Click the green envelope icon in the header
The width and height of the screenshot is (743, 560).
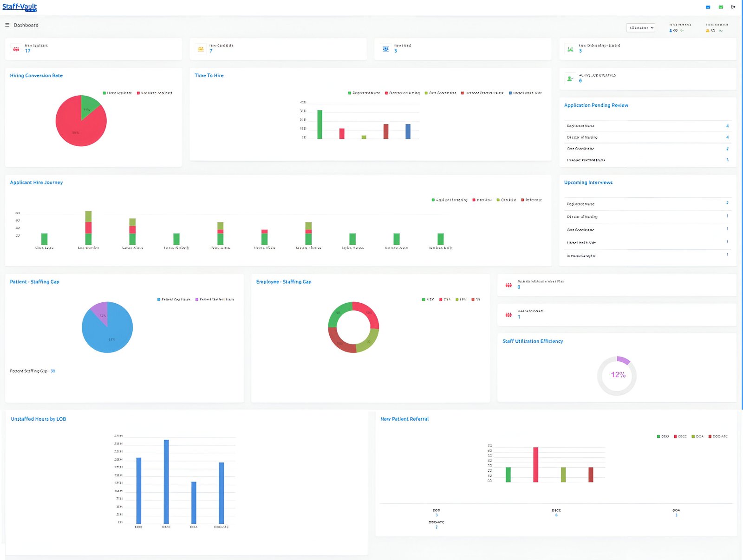point(721,7)
